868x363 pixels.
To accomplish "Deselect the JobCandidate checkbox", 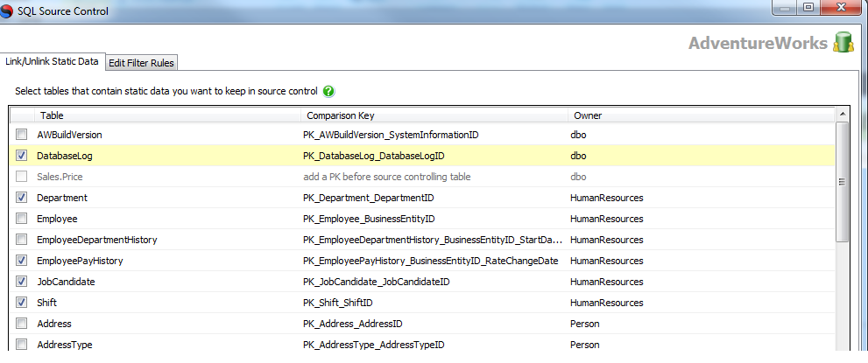I will click(x=22, y=282).
